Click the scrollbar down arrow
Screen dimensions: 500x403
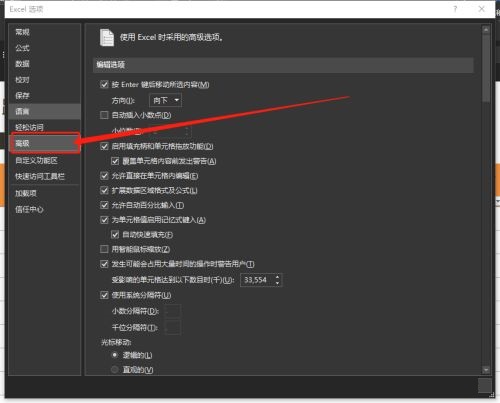pos(486,370)
